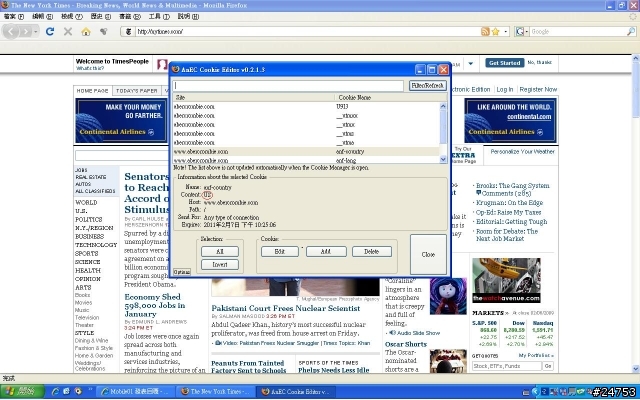
Task: Click the Delete cookie button
Action: click(x=371, y=251)
